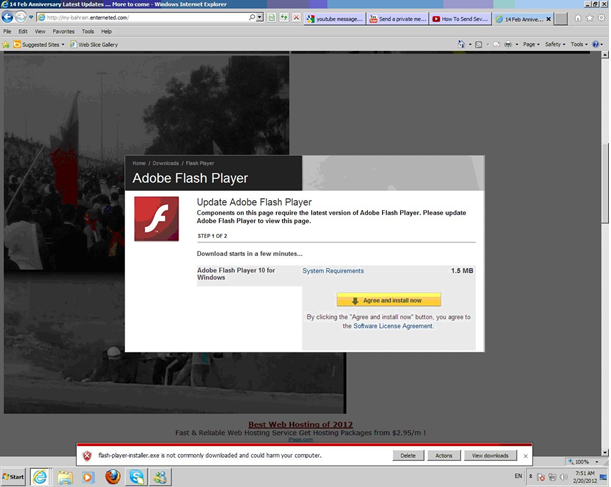Click the Actions button in download warning

coord(444,455)
